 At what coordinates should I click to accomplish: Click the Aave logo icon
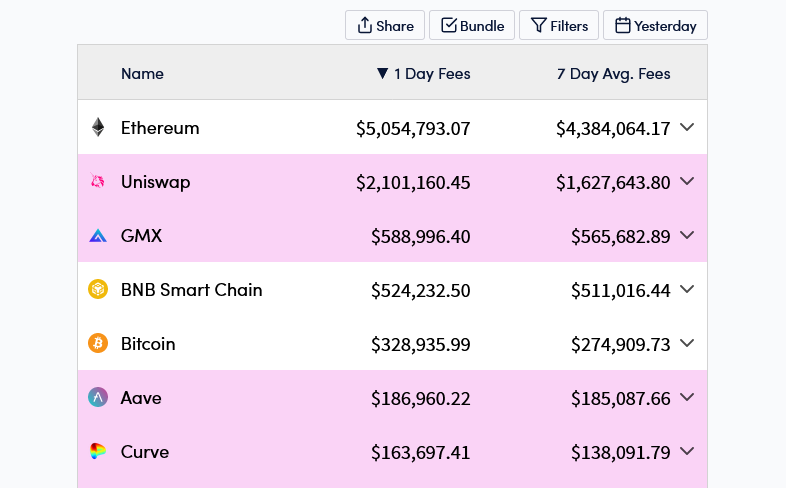coord(98,398)
